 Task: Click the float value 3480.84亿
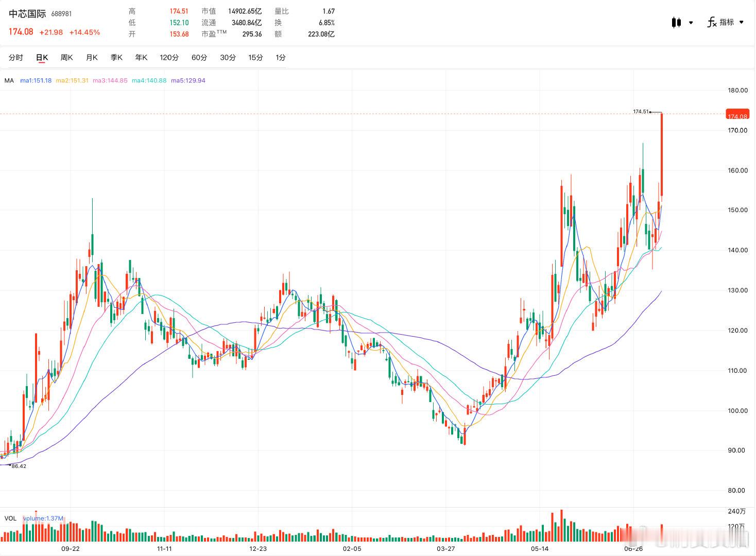point(247,23)
